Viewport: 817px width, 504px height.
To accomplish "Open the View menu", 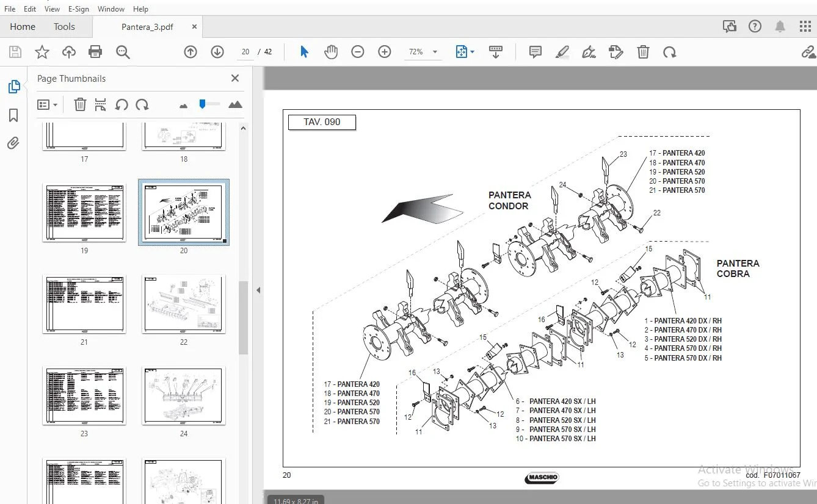I will tap(53, 9).
